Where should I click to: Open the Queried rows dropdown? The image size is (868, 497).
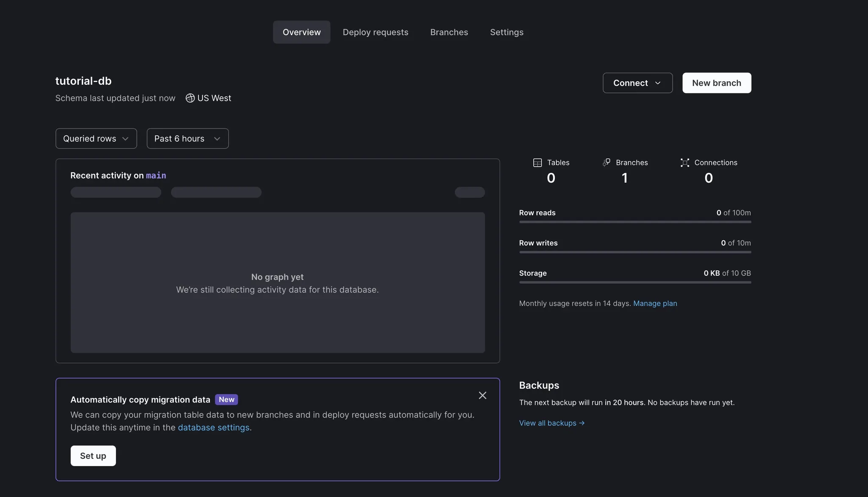96,139
